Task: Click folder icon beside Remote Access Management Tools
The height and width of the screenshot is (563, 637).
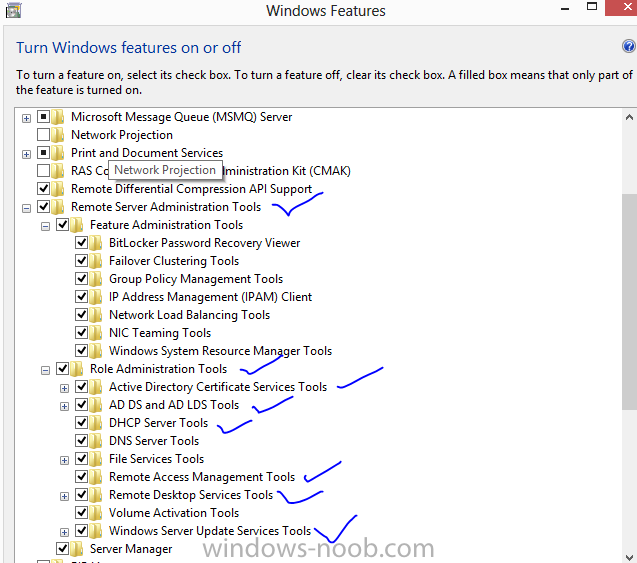Action: (x=95, y=476)
